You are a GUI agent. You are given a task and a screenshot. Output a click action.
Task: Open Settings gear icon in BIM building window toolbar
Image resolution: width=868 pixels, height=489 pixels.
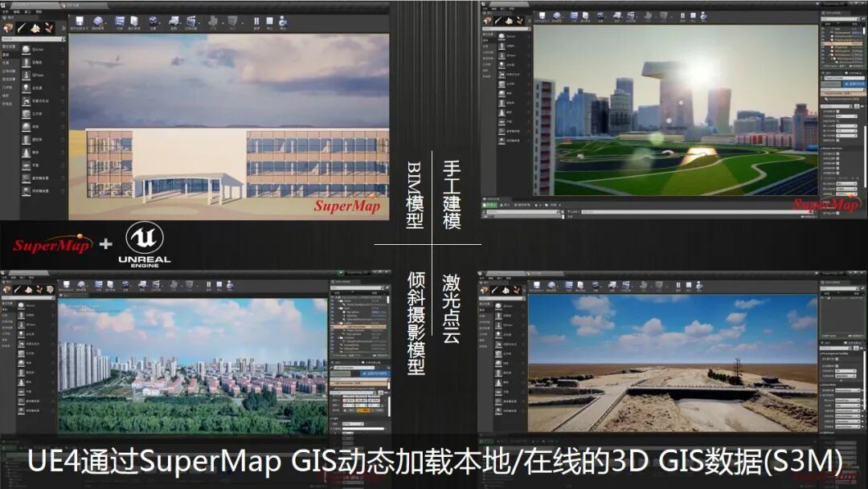(x=153, y=21)
